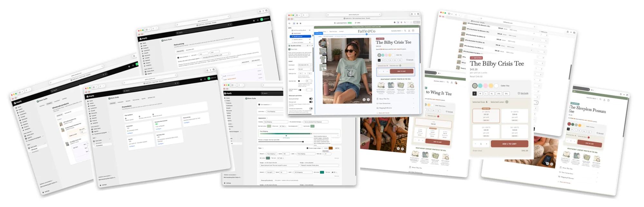This screenshot has height=207, width=644.
Task: Expand the Care Instructions accordion
Action: click(x=396, y=103)
